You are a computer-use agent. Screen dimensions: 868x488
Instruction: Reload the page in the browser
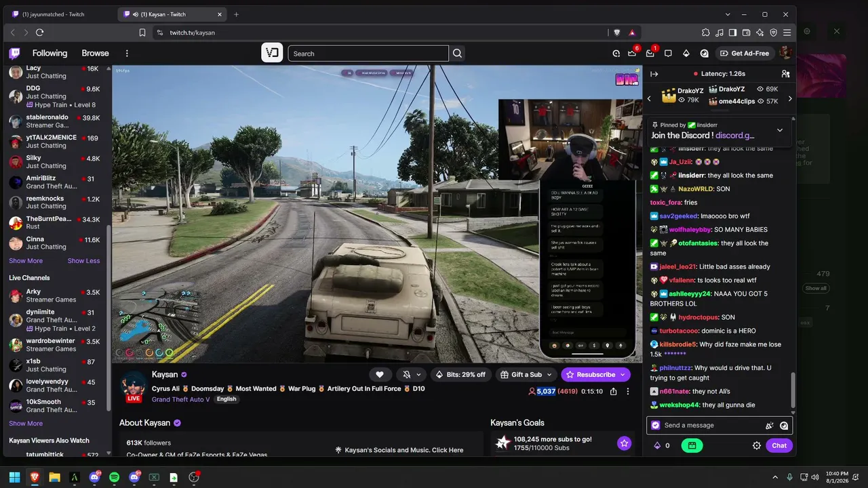pos(40,33)
